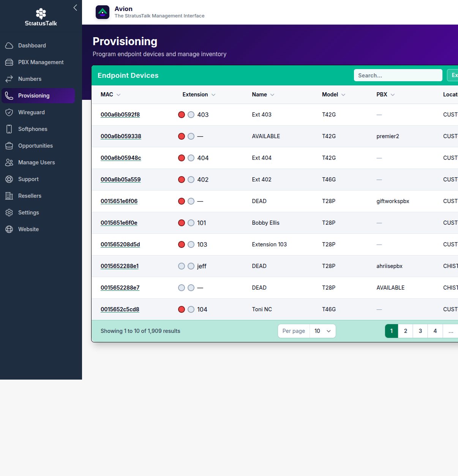Viewport: 458px width, 476px height.
Task: Click 'Showing 1 to 10 of 1,909 results' text
Action: coord(141,331)
